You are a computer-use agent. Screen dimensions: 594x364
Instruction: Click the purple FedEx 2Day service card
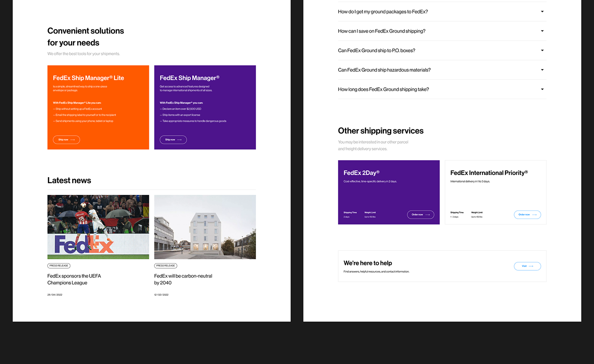point(389,192)
